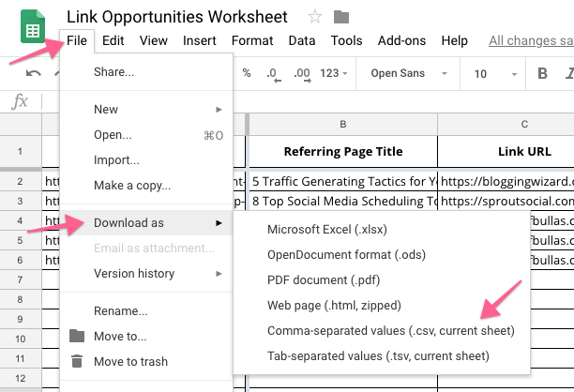Open the Data menu

[302, 40]
